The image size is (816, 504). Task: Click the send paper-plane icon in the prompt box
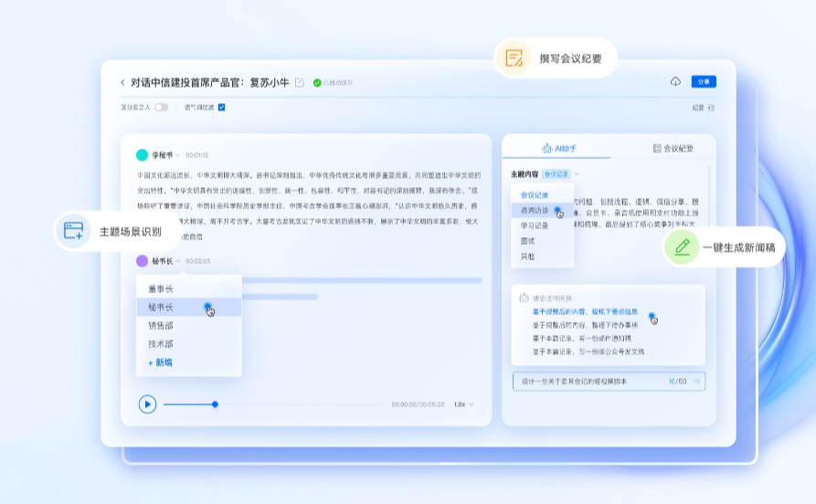tap(696, 382)
